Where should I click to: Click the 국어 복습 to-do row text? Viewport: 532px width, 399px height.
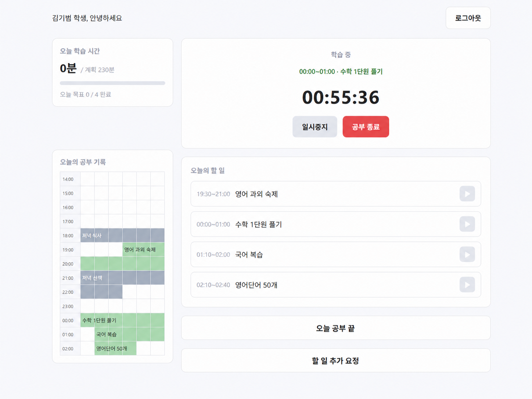[x=249, y=255]
